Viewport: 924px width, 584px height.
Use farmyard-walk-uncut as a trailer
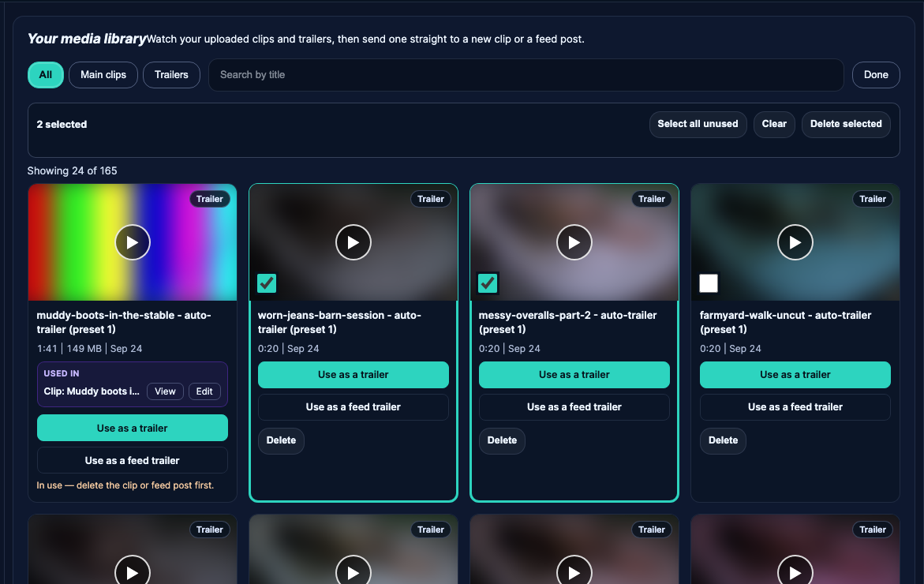pos(795,375)
